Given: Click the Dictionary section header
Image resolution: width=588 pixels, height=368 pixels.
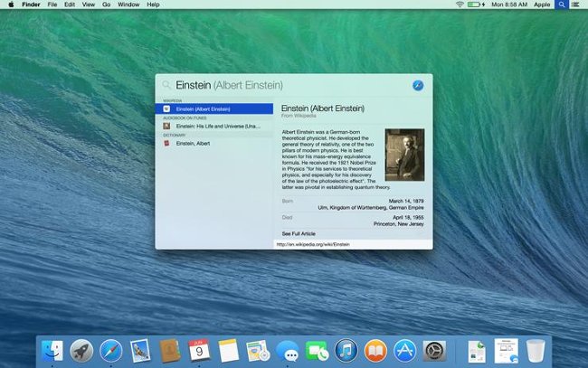Looking at the screenshot, I should coord(175,135).
